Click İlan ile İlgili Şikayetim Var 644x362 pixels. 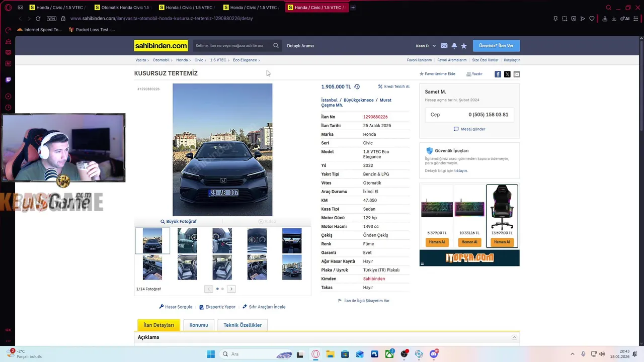pos(364,301)
